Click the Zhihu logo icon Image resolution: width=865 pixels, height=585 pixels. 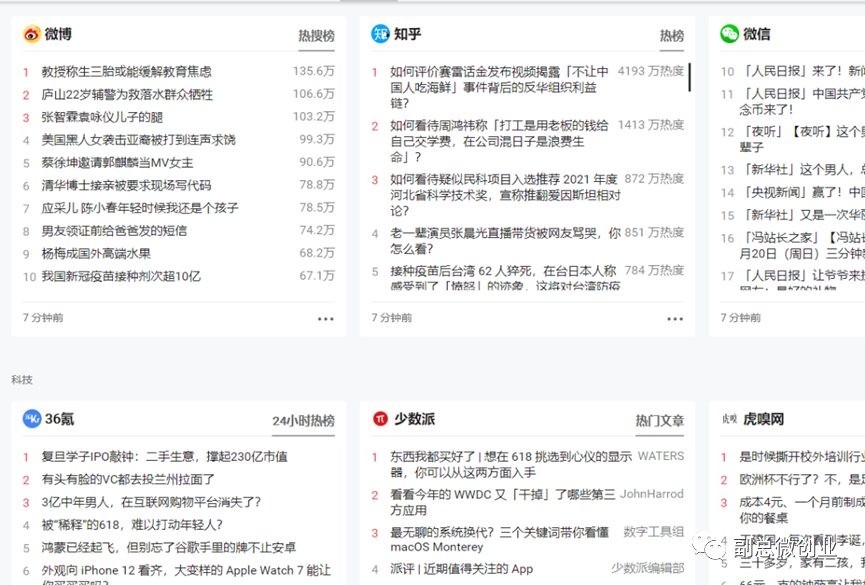[380, 34]
